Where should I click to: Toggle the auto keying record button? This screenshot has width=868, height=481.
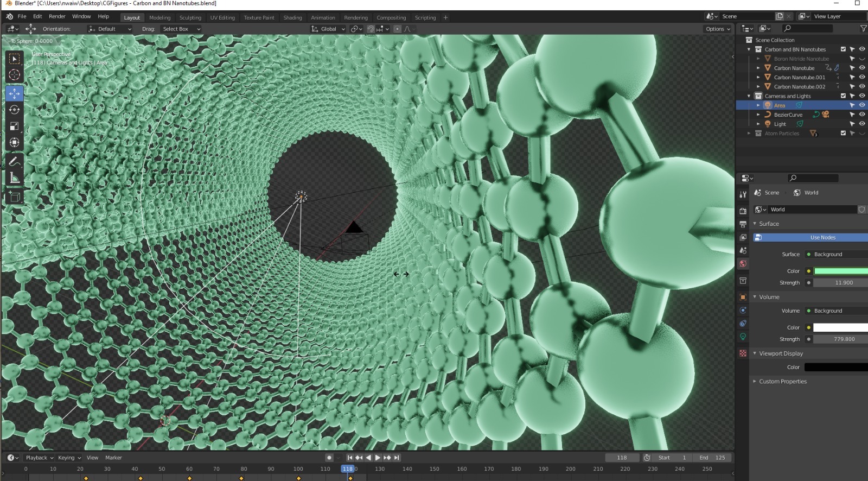[x=329, y=458]
